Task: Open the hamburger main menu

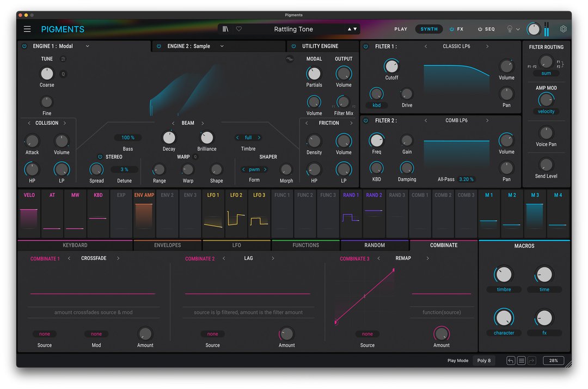Action: (27, 29)
